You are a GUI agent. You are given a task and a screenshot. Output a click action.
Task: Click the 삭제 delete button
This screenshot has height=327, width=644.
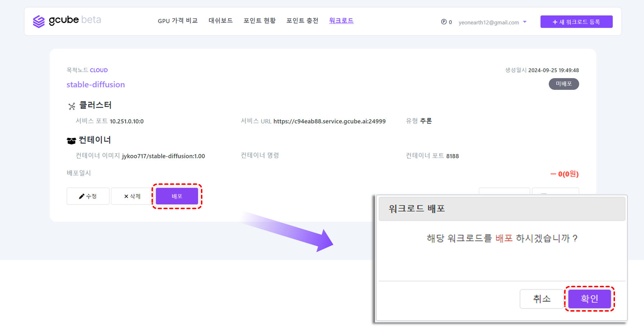pyautogui.click(x=132, y=196)
